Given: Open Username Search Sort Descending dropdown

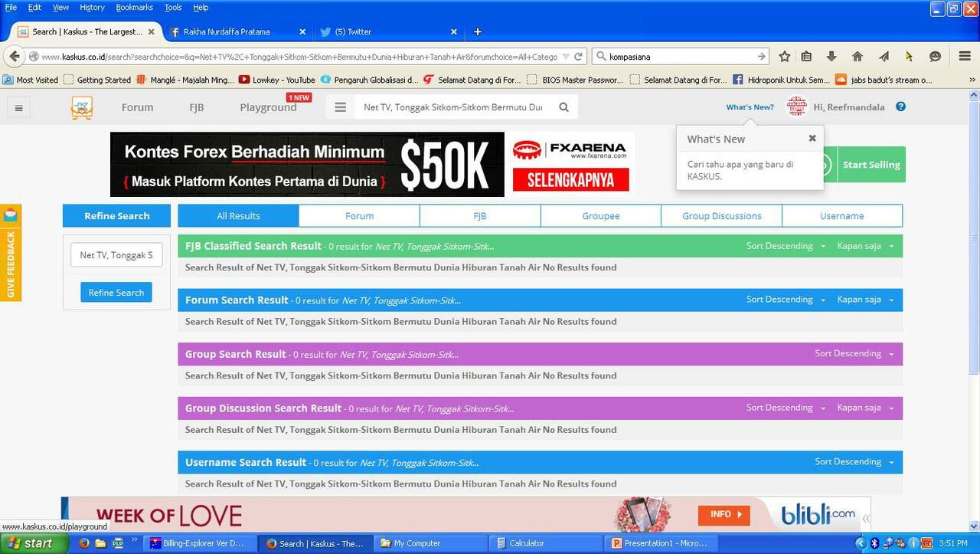Looking at the screenshot, I should [x=854, y=461].
